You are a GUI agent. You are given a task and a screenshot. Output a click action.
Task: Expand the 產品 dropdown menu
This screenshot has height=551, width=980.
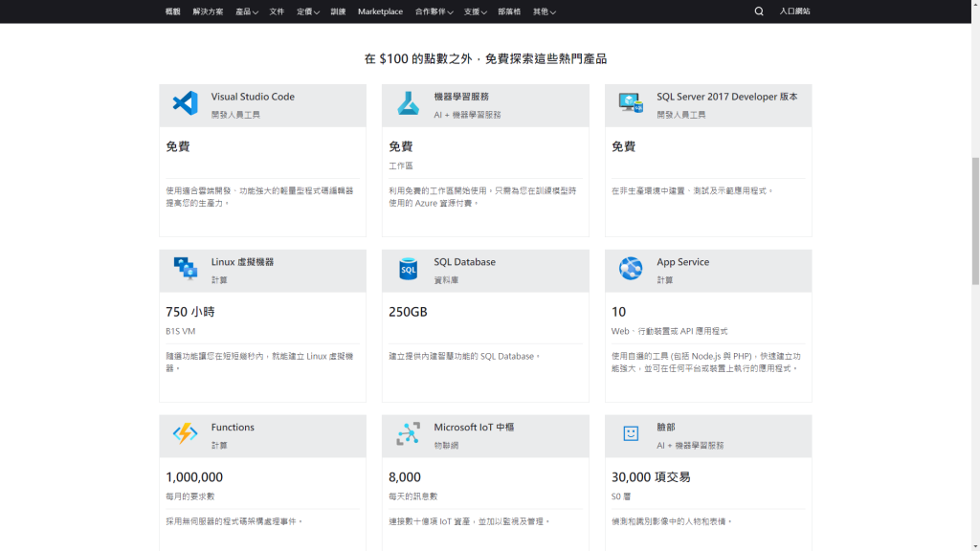point(247,11)
